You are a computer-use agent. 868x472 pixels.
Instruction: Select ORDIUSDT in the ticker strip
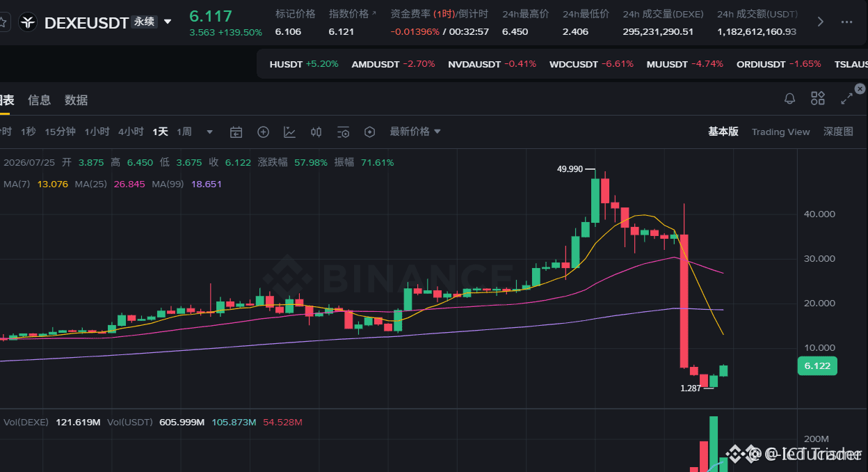779,64
